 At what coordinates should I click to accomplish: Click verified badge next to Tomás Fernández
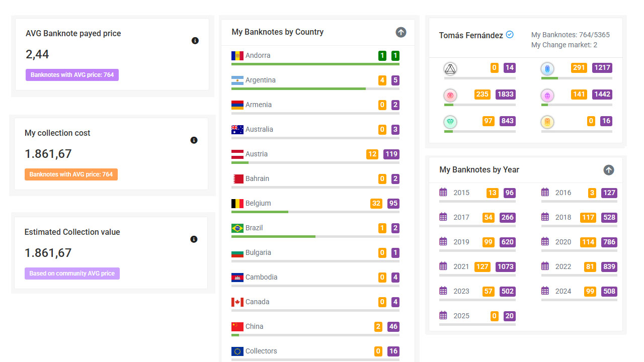coord(510,35)
